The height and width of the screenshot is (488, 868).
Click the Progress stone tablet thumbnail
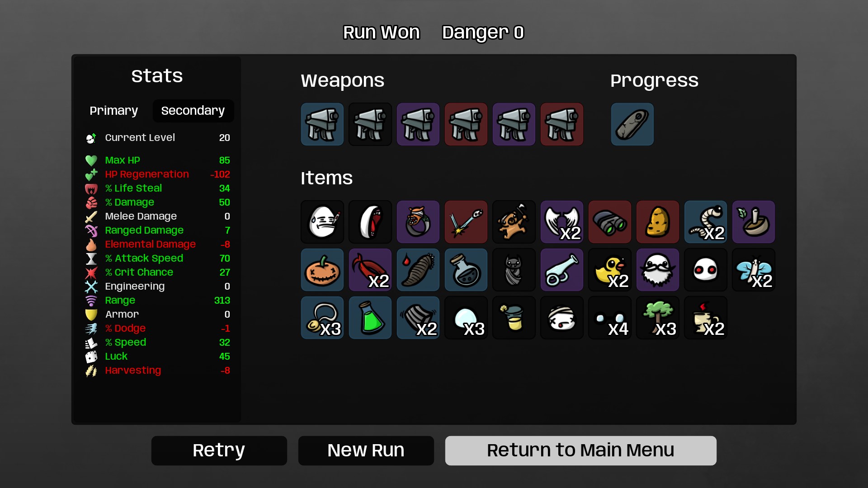[632, 124]
